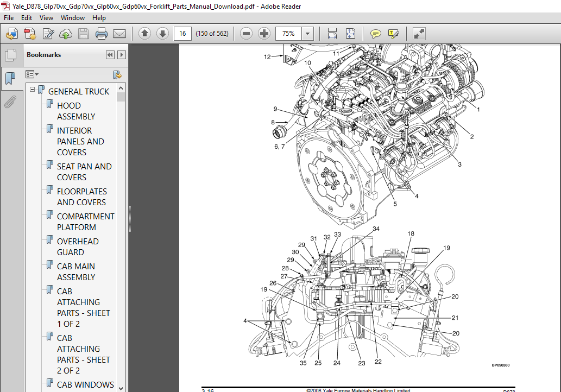Click the Read Mode expand icon
Screen dimensions: 561x392
tap(419, 34)
